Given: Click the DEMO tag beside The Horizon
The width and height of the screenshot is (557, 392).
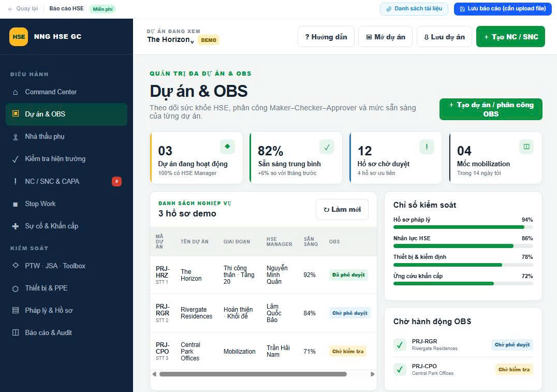Looking at the screenshot, I should (x=209, y=40).
